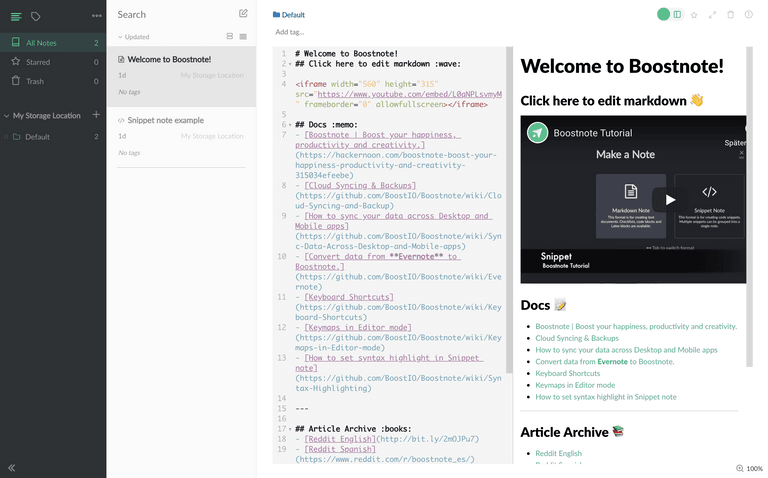This screenshot has height=478, width=768.
Task: Collapse the sidebar with double-arrow icon
Action: pyautogui.click(x=12, y=468)
